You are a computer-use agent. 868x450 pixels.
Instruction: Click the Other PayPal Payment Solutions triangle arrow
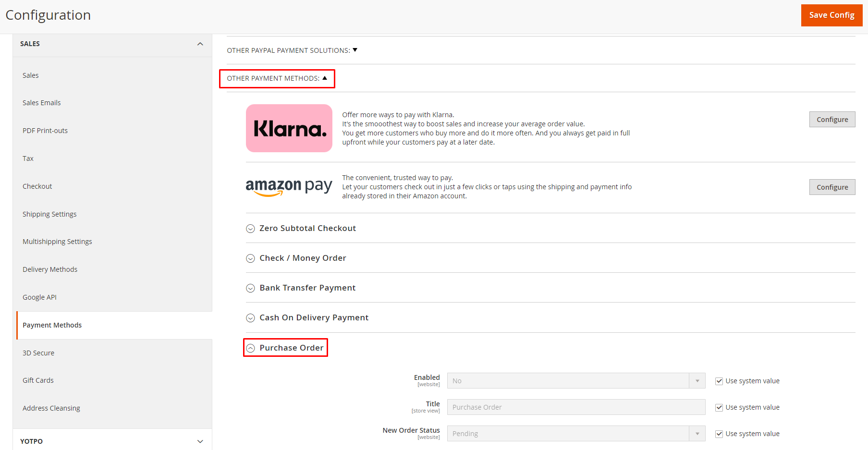point(355,50)
